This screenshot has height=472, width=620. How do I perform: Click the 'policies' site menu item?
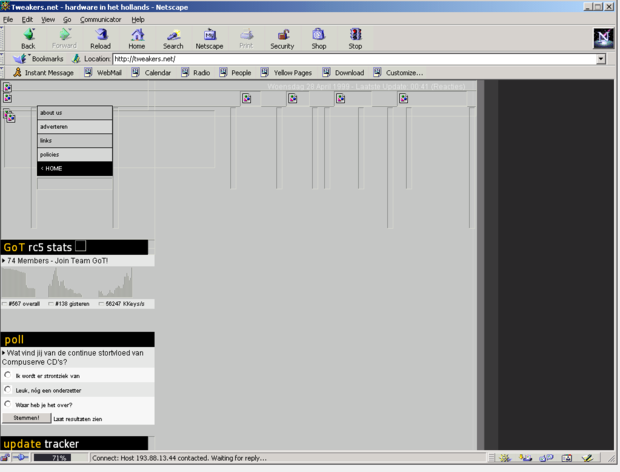click(75, 155)
